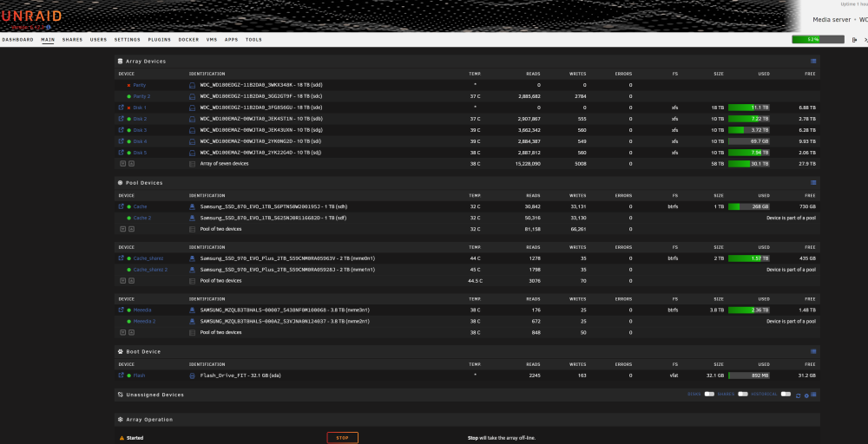
Task: Open the browse icon beside Disk 2
Action: pyautogui.click(x=122, y=119)
